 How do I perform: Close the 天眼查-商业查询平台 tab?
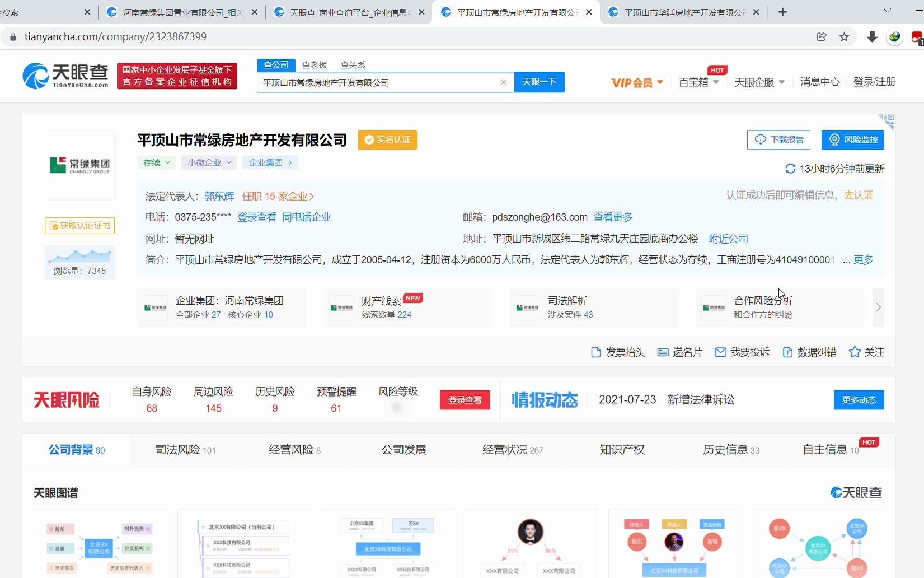(421, 12)
